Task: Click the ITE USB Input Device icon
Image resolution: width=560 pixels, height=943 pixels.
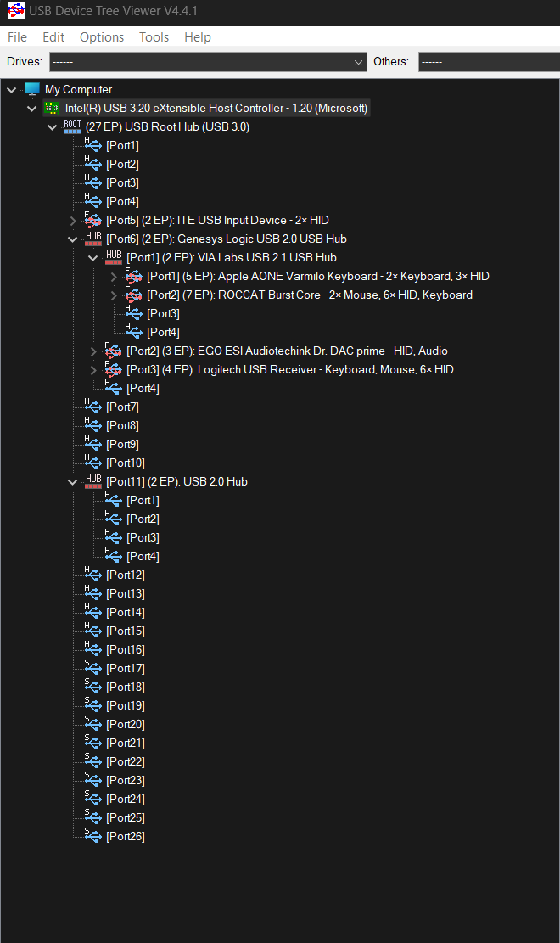Action: (92, 220)
